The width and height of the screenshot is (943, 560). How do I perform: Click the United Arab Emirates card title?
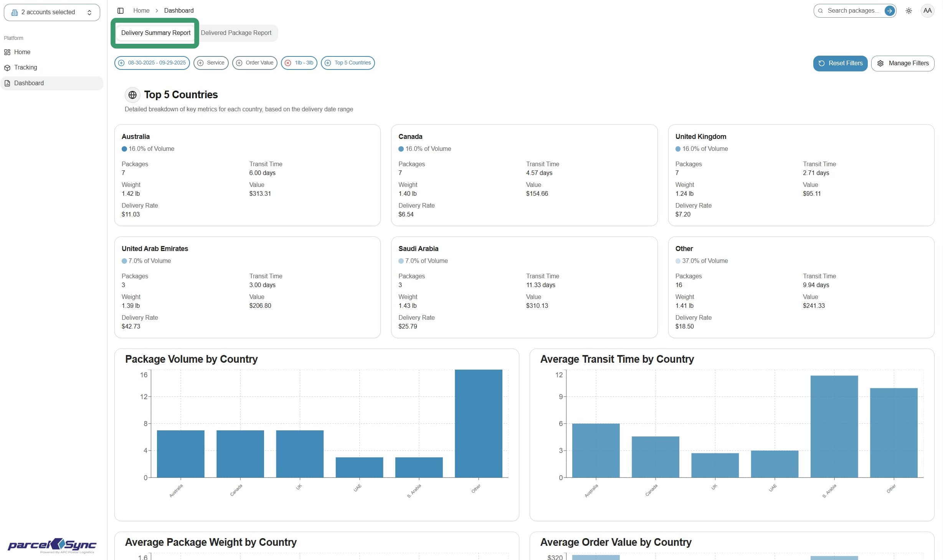pos(155,249)
